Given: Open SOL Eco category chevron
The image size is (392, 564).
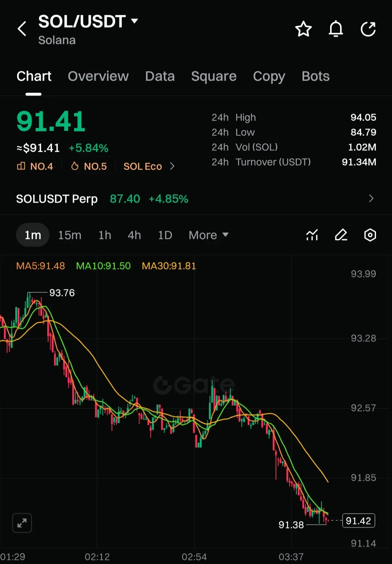Looking at the screenshot, I should (x=172, y=166).
